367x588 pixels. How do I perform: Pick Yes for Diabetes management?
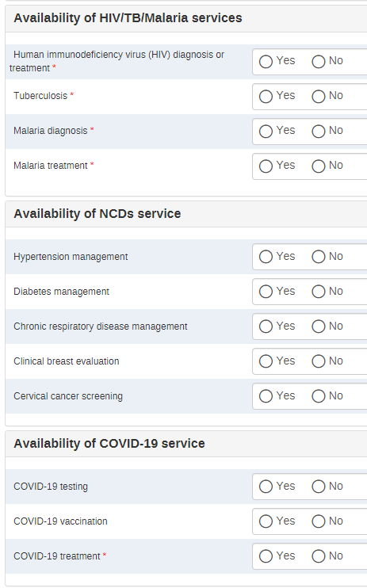(266, 292)
